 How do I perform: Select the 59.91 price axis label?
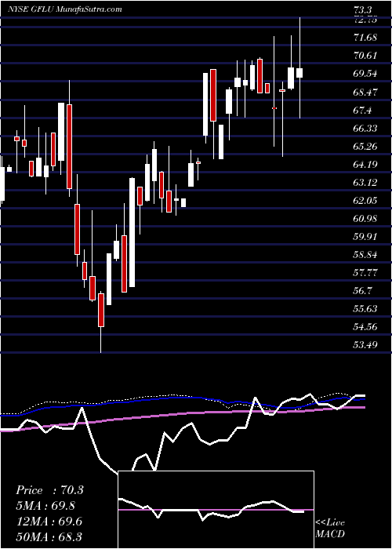[x=365, y=236]
